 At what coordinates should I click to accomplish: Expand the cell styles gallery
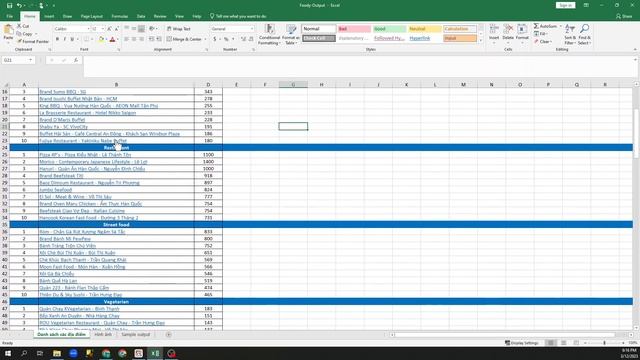click(480, 41)
